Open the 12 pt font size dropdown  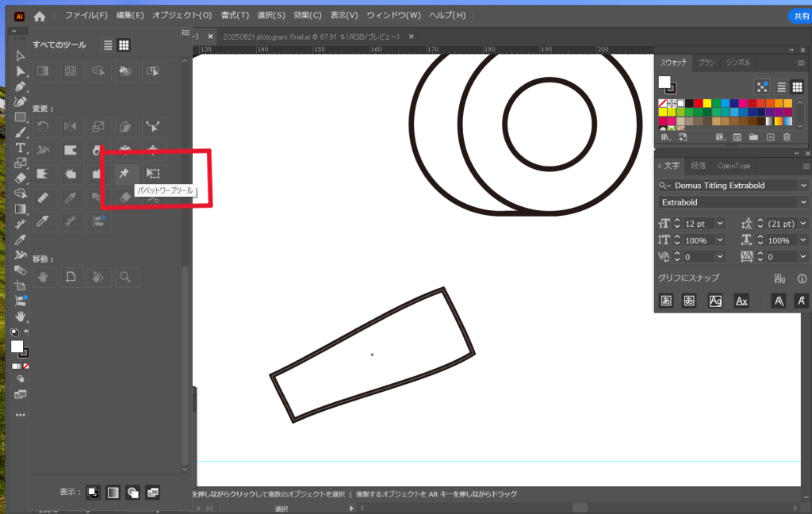[x=720, y=224]
